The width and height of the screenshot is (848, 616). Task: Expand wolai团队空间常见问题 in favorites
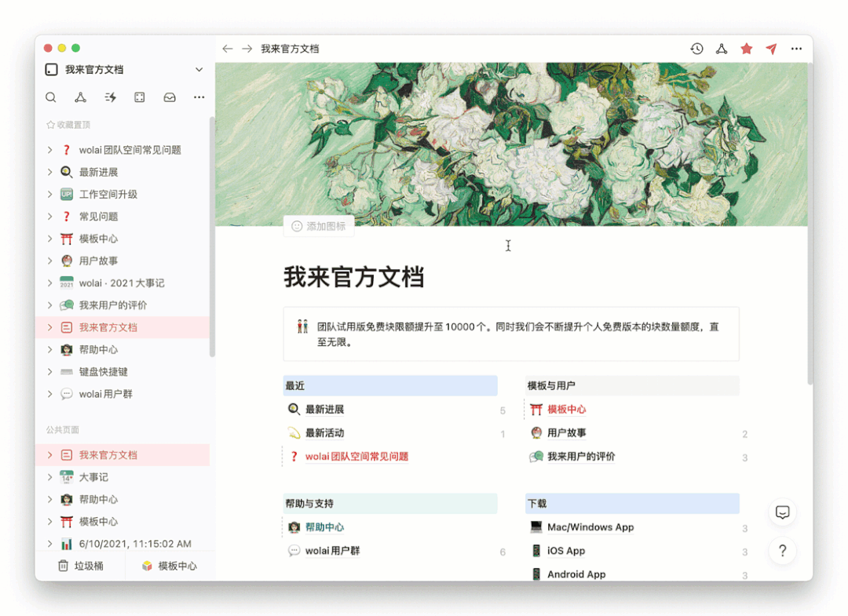point(49,150)
